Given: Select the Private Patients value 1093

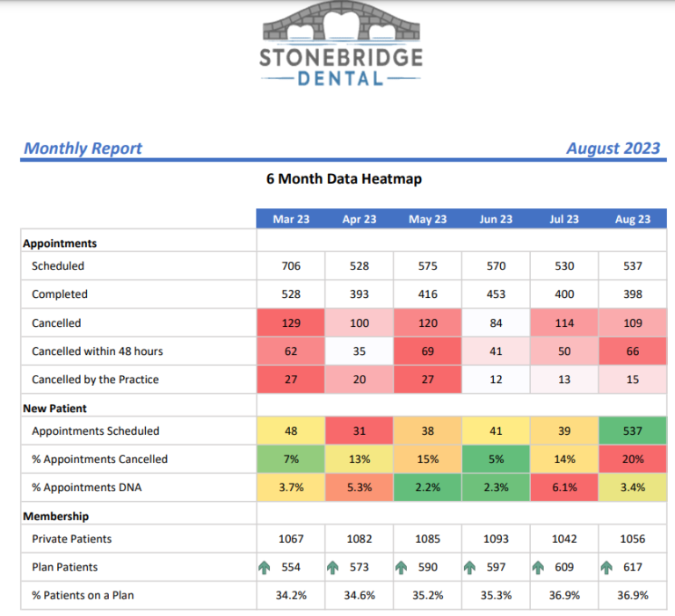Looking at the screenshot, I should tap(496, 539).
